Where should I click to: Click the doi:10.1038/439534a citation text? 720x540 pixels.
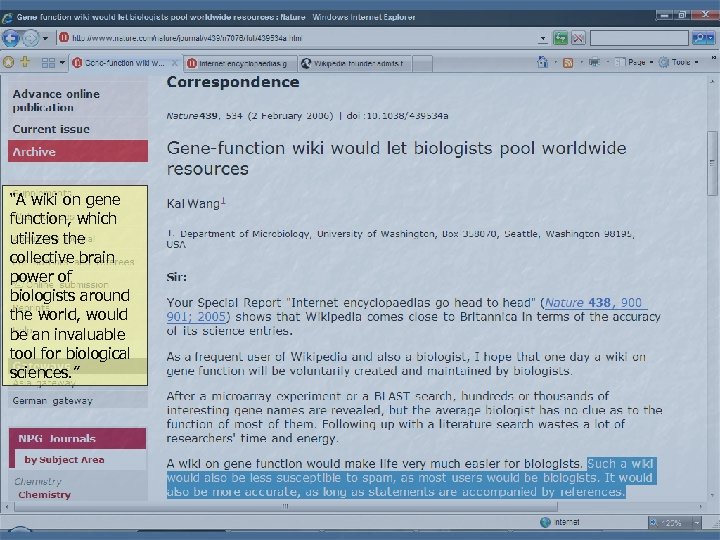(398, 116)
